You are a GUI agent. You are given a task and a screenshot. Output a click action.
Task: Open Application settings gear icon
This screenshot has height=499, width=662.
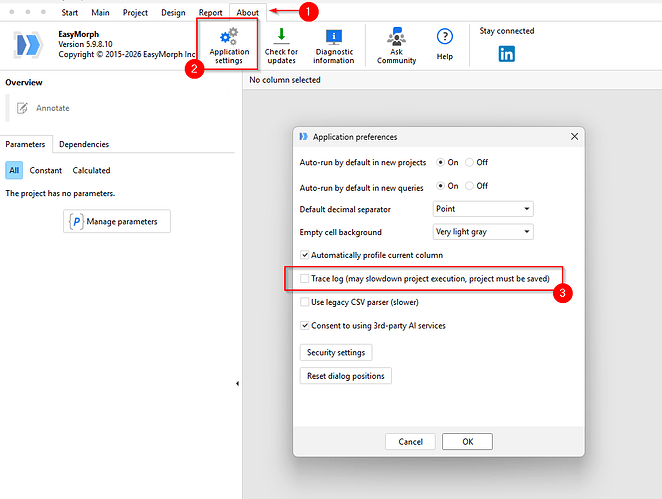tap(229, 36)
